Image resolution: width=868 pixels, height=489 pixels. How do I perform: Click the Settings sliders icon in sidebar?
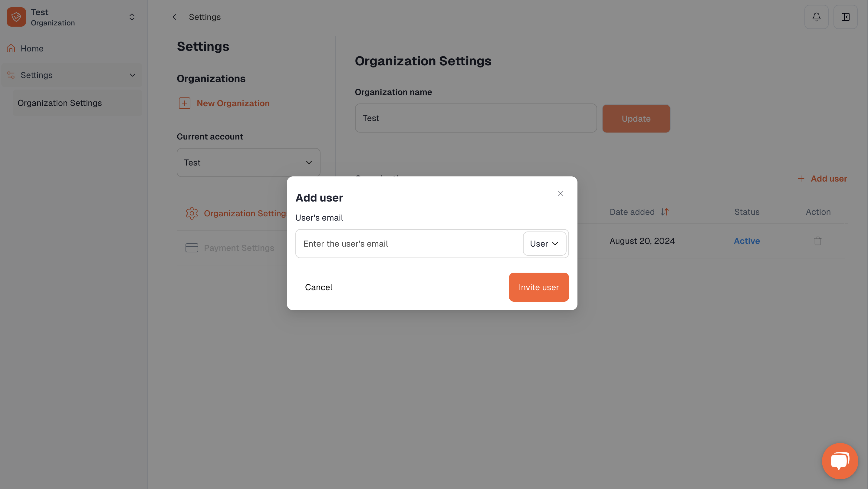[x=11, y=75]
